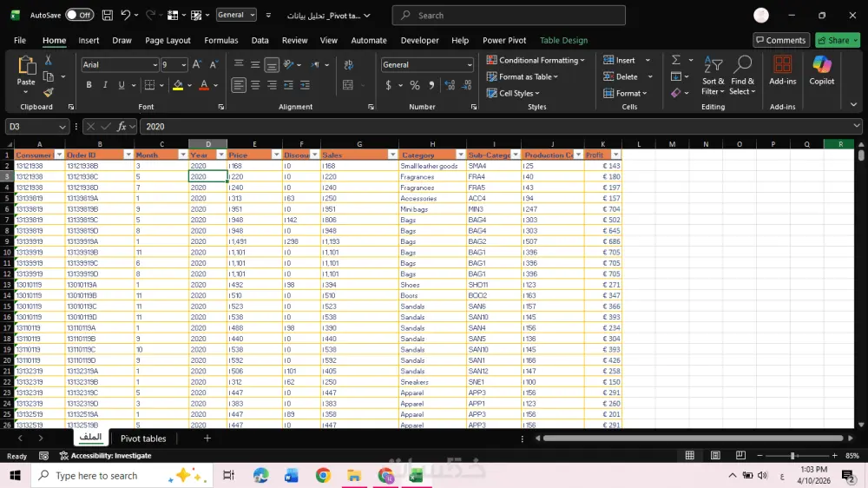Click the AutoSum sigma icon

click(676, 60)
